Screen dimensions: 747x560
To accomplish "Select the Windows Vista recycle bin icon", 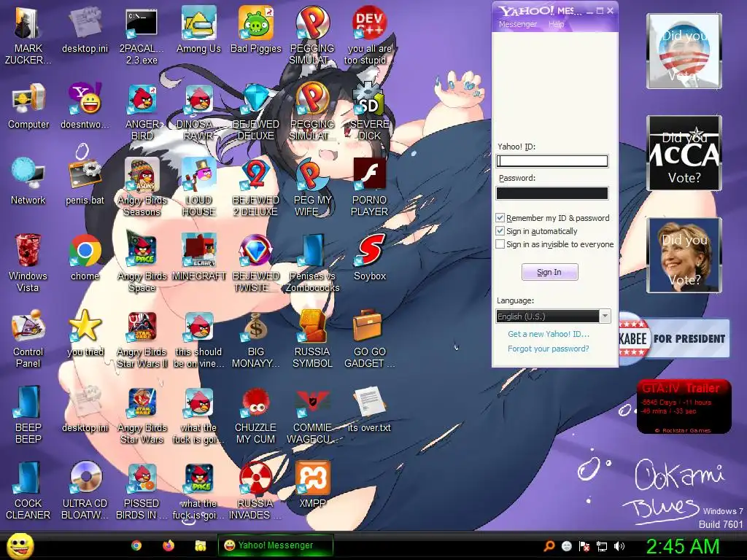I will (28, 262).
